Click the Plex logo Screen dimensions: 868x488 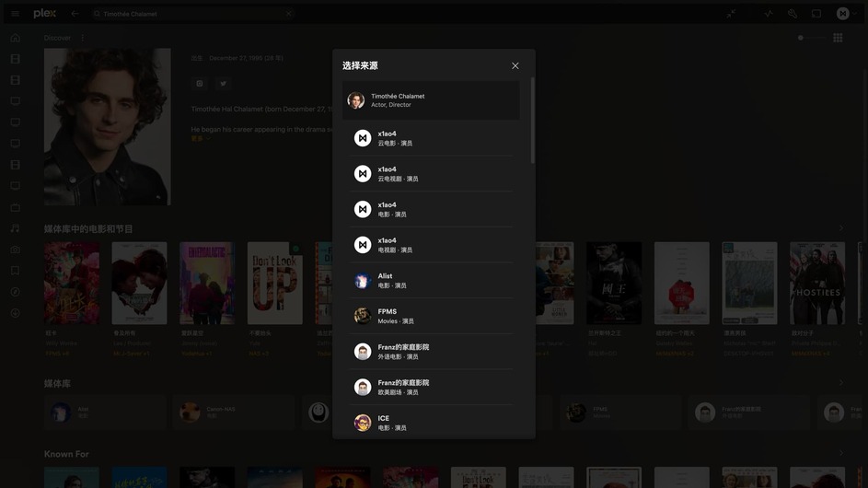pyautogui.click(x=44, y=13)
